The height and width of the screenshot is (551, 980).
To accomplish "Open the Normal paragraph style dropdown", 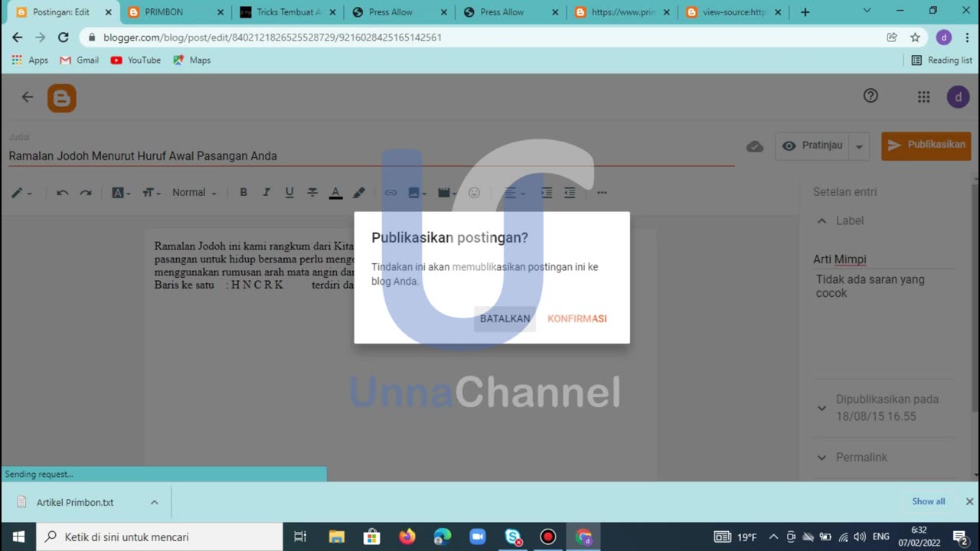I will pos(194,193).
